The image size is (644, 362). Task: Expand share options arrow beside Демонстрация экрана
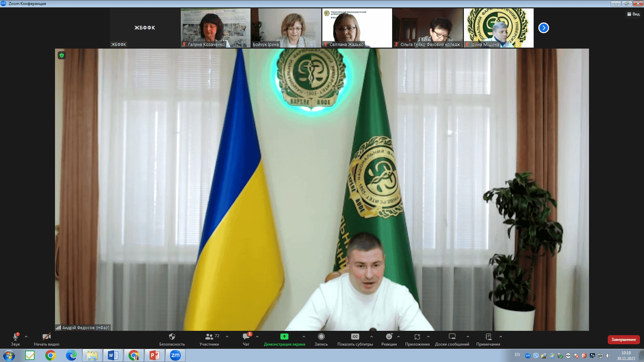point(304,337)
